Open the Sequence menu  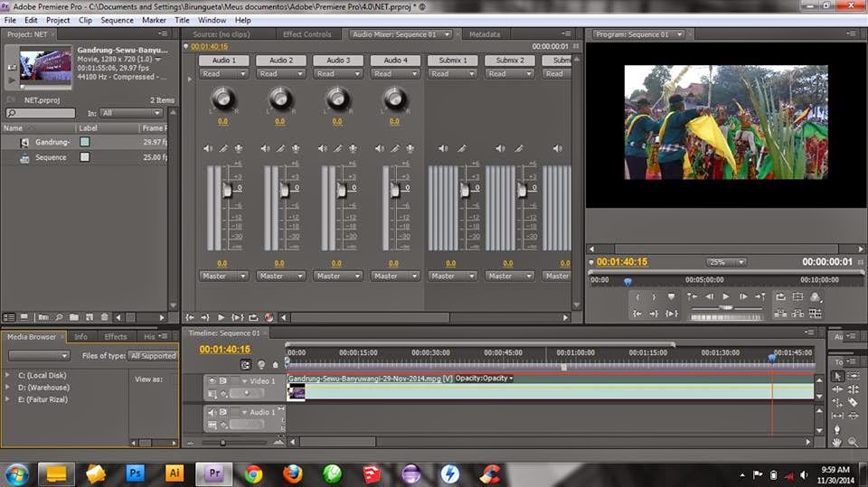coord(117,20)
